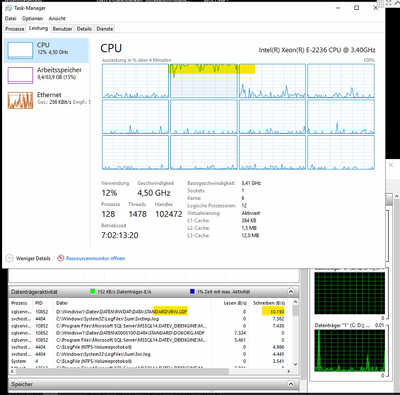
Task: Click the blue max. Aktivität legend square
Action: click(x=192, y=292)
